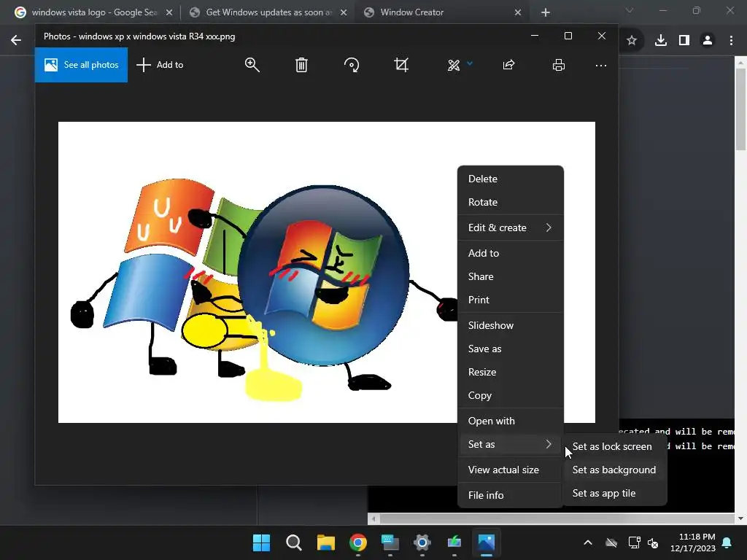The height and width of the screenshot is (560, 747).
Task: Open Chrome tab search dropdown chevron
Action: click(x=630, y=10)
